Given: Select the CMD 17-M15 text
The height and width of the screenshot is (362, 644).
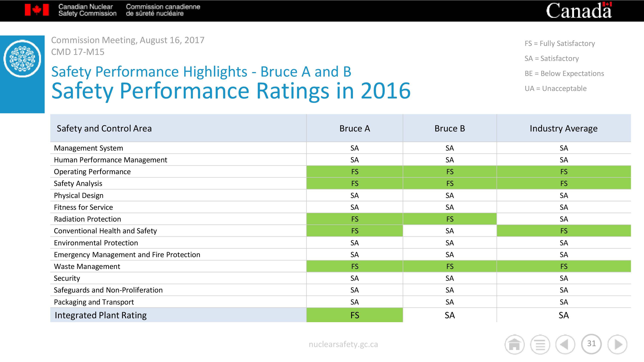Looking at the screenshot, I should [x=78, y=52].
